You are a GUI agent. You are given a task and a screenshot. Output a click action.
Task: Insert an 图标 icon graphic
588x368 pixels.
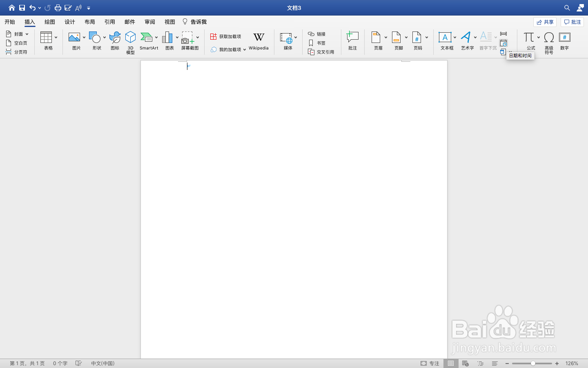(115, 41)
